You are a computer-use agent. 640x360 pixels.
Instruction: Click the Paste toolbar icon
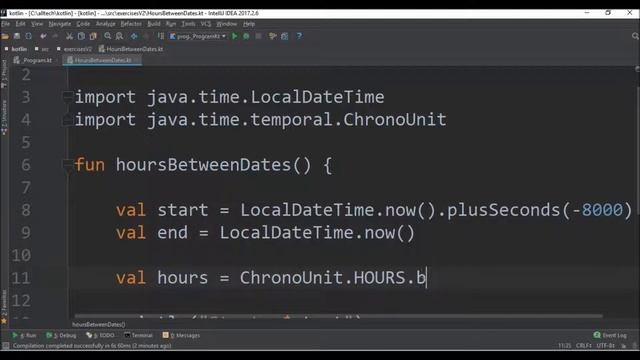coord(93,36)
